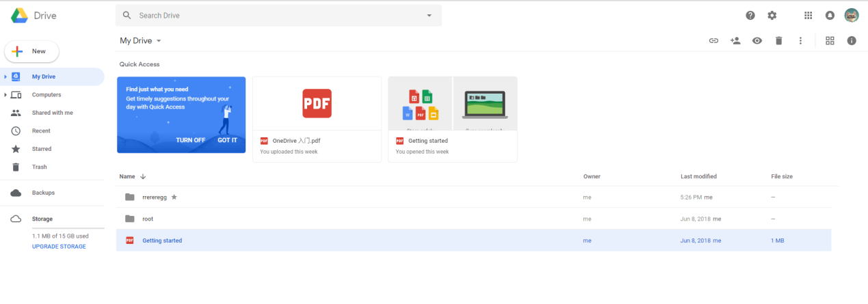Click the notifications bell icon
Viewport: 868px width, 304px height.
(x=830, y=15)
